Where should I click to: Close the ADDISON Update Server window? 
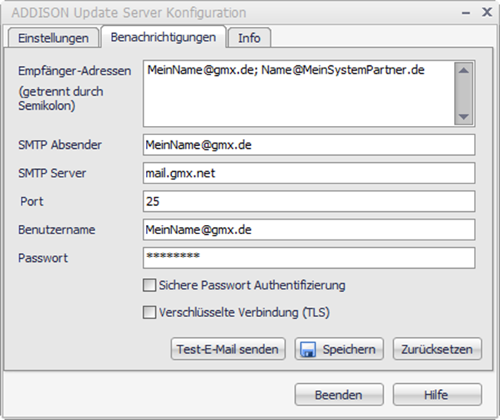tap(487, 12)
